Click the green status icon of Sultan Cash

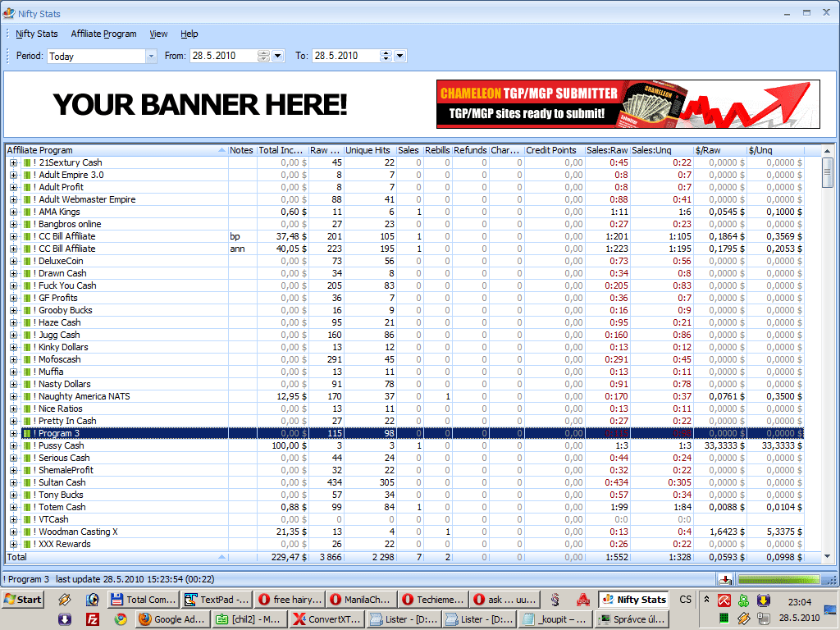point(27,482)
